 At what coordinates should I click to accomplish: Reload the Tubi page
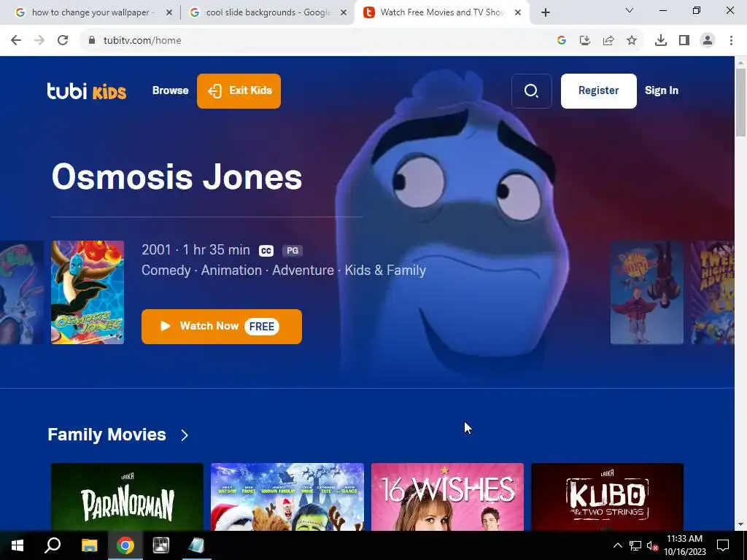(x=63, y=41)
